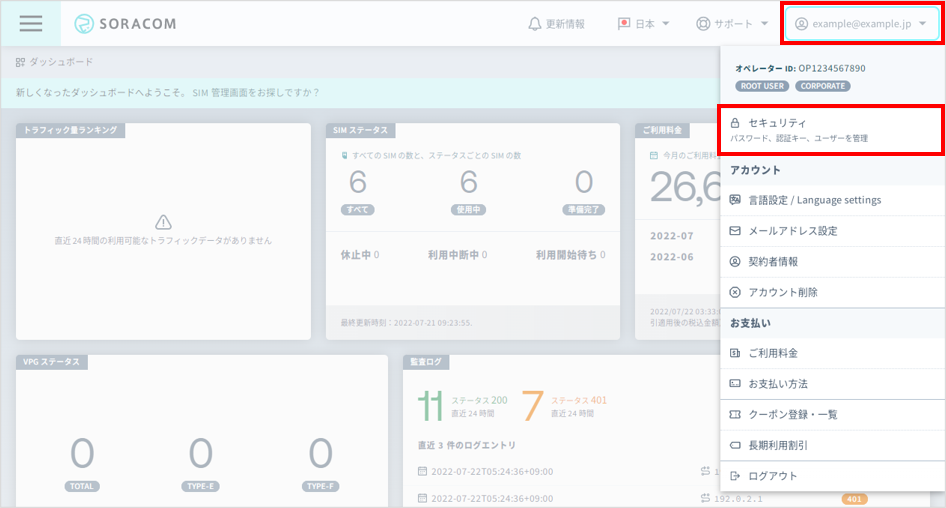Select アカウント削除 menu item
The width and height of the screenshot is (946, 508).
coord(782,293)
